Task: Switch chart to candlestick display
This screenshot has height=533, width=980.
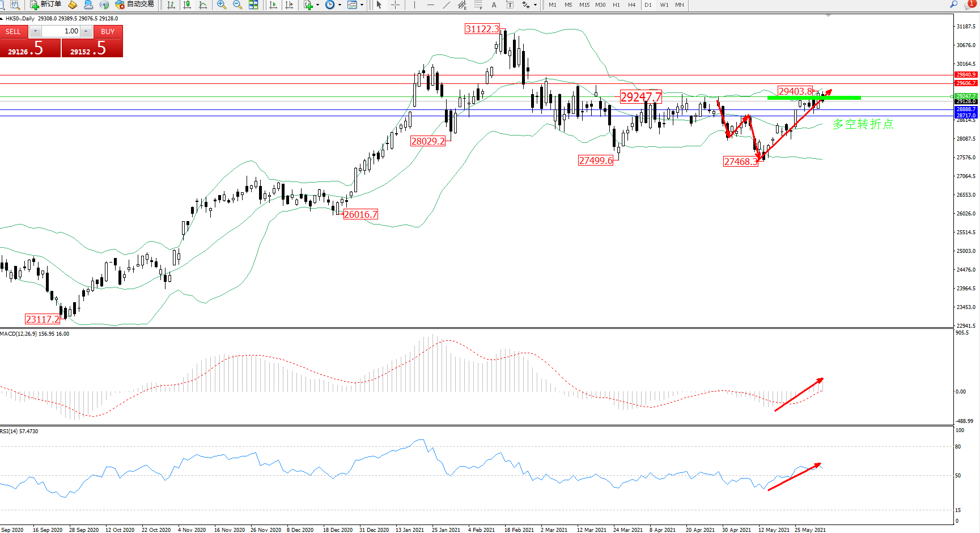Action: (187, 5)
